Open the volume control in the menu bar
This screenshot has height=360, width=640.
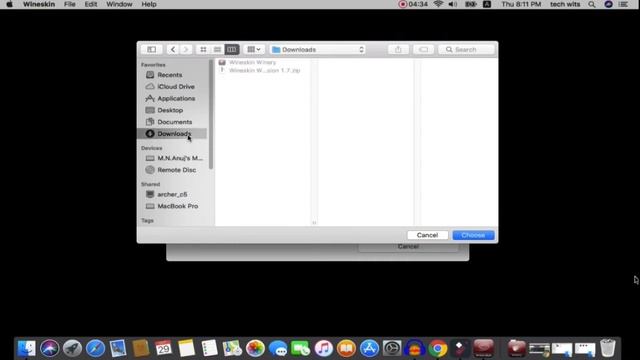[x=453, y=4]
